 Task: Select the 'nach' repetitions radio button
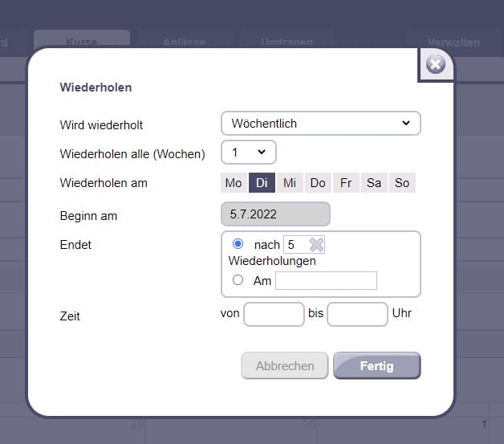tap(238, 244)
